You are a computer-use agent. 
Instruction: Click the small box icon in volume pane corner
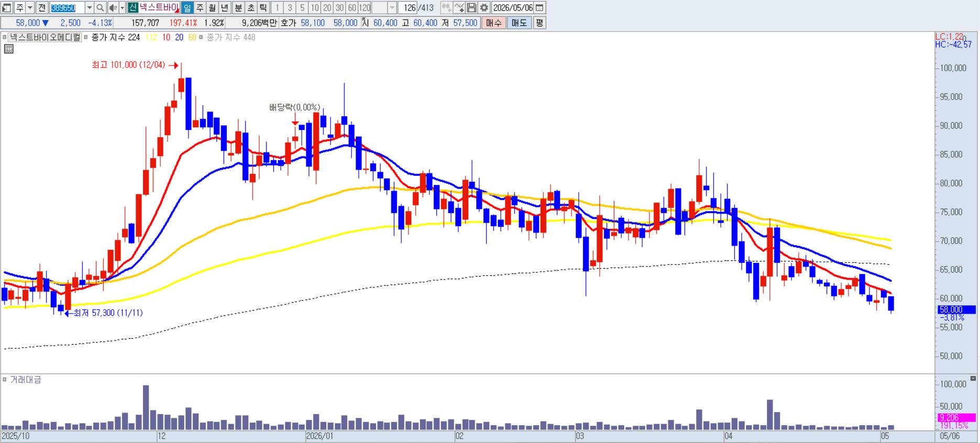[973, 378]
